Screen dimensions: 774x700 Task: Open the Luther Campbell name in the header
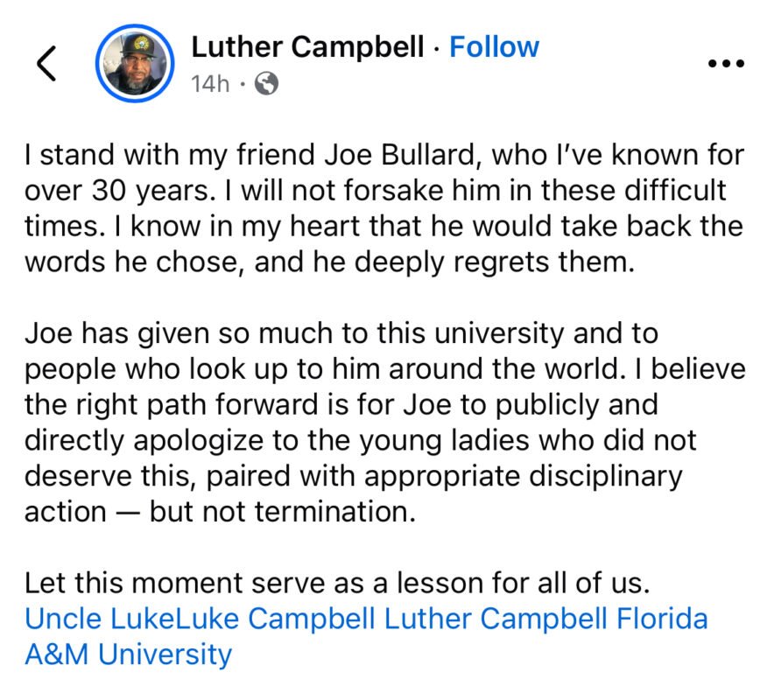tap(307, 46)
